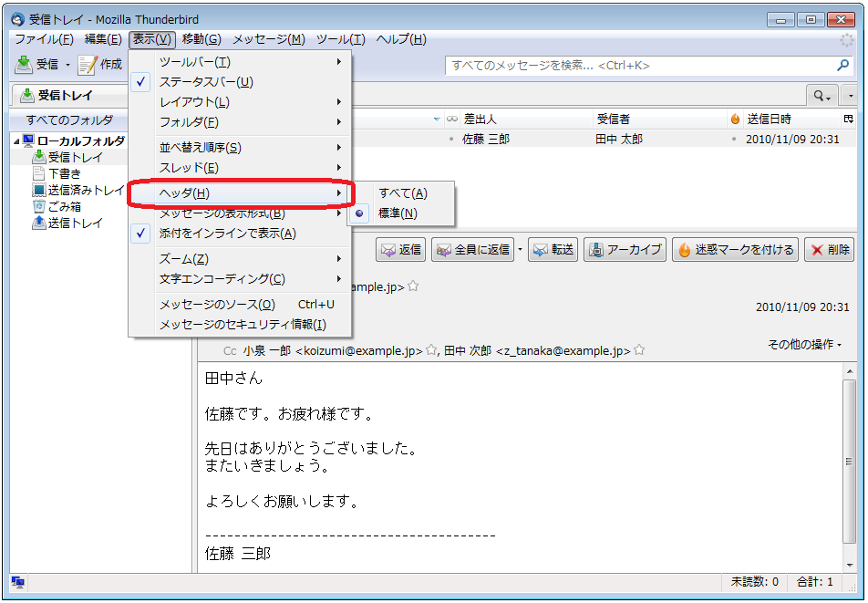Sort by 送信日時 column header
Screen dimensions: 868x603
click(791, 120)
